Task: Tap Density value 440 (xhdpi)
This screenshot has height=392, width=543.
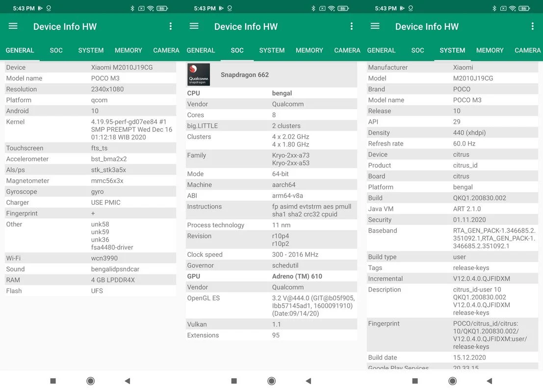Action: click(469, 133)
